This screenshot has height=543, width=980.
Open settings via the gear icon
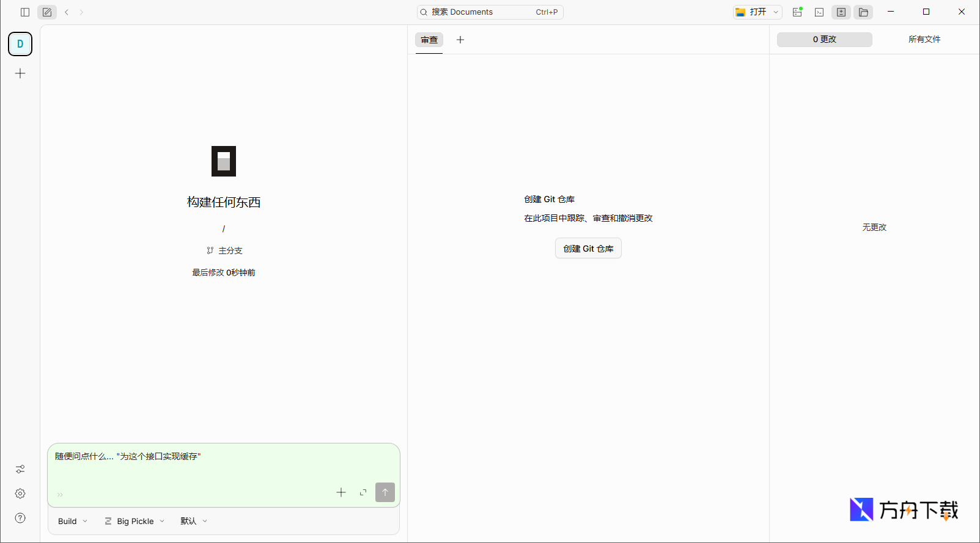20,494
